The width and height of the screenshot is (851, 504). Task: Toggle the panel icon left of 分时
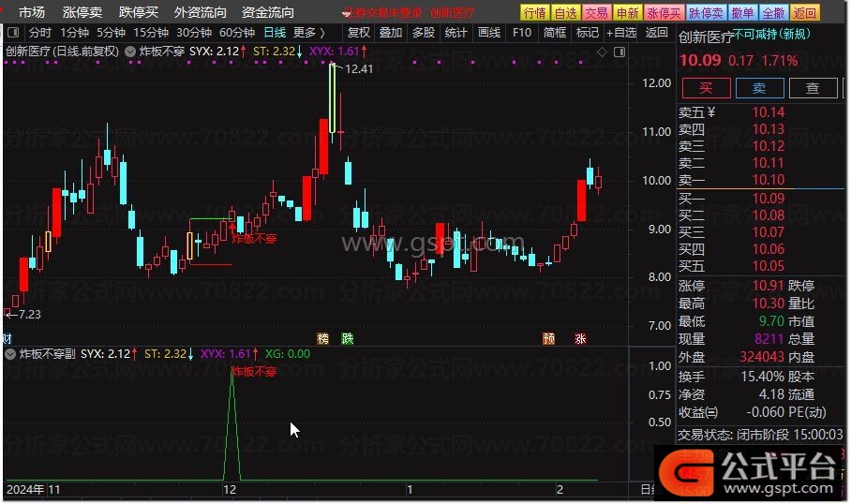13,33
